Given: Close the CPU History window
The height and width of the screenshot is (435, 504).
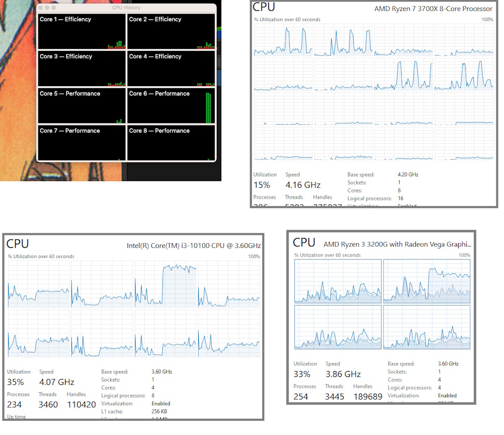Looking at the screenshot, I should (x=41, y=8).
